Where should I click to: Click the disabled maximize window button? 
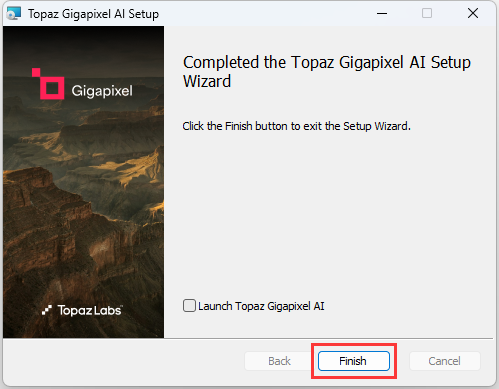coord(427,14)
